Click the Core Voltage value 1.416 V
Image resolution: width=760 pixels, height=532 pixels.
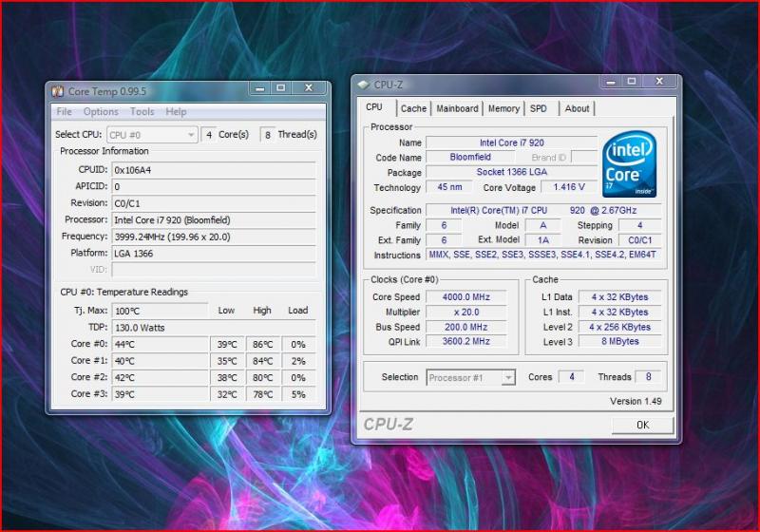(569, 187)
